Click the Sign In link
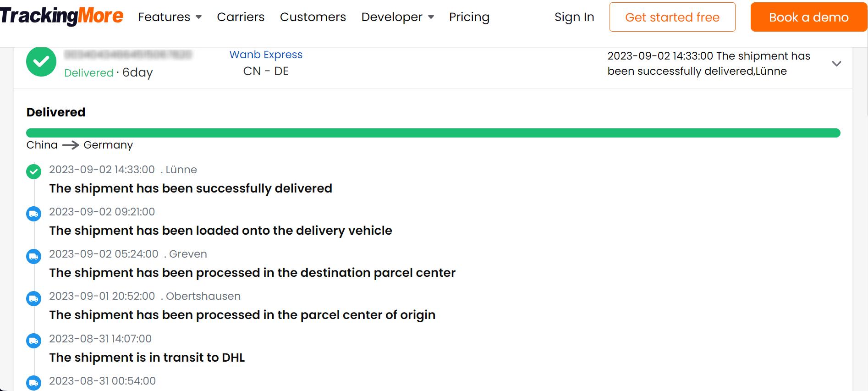The width and height of the screenshot is (868, 391). tap(574, 17)
